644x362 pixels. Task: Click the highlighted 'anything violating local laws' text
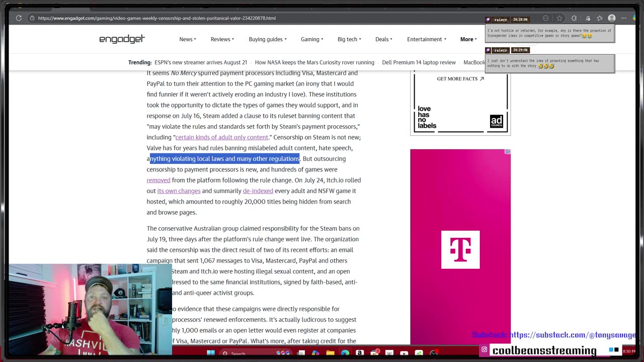(224, 159)
